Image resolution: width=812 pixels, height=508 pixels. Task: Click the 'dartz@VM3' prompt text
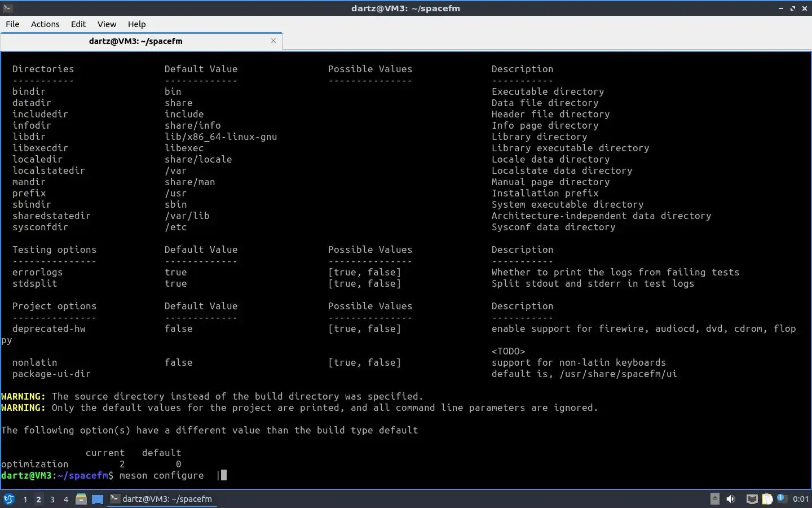tap(26, 475)
